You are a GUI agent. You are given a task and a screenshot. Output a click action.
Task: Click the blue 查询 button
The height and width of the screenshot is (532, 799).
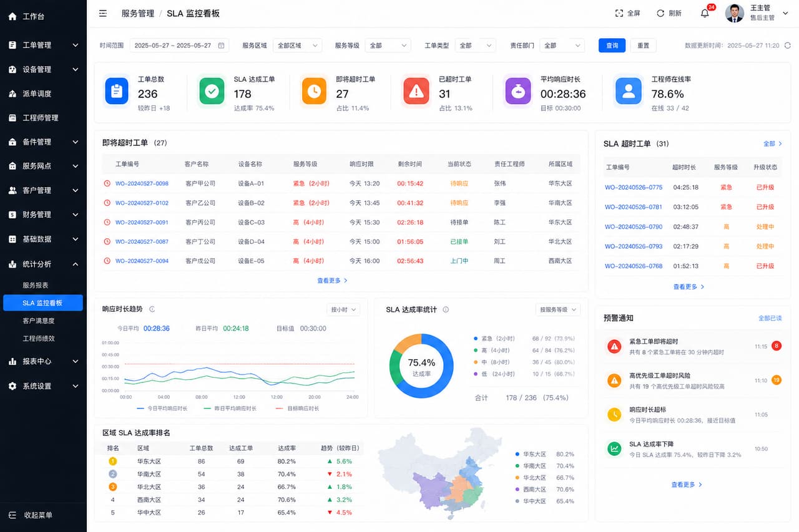(x=612, y=46)
